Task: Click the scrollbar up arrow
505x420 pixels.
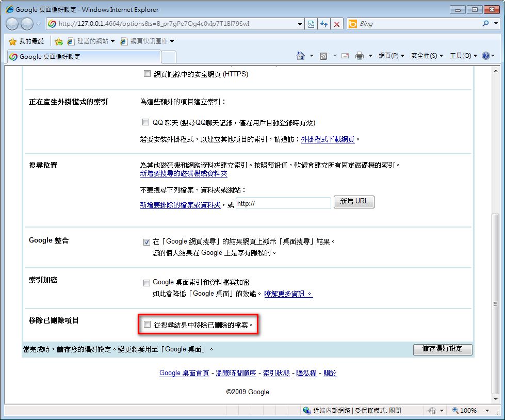Action: [495, 70]
